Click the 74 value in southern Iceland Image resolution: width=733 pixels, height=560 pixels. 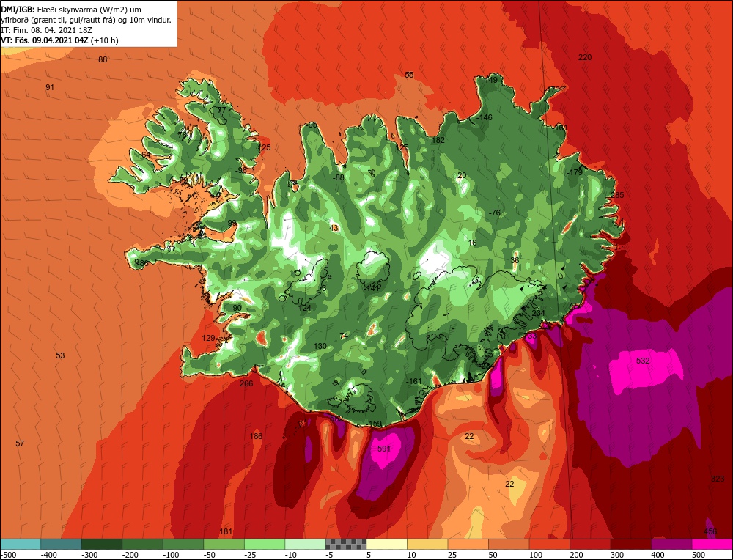point(344,336)
